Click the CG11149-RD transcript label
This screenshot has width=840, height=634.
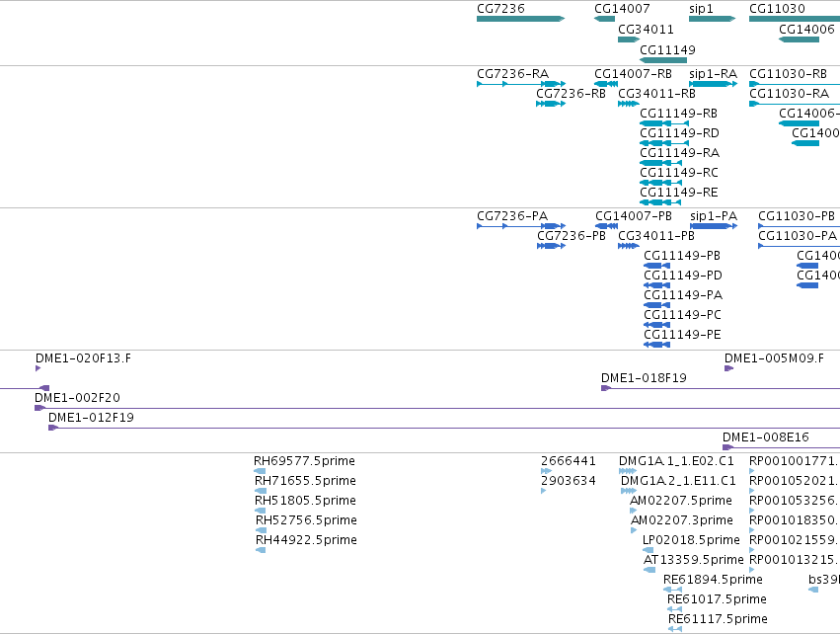679,133
